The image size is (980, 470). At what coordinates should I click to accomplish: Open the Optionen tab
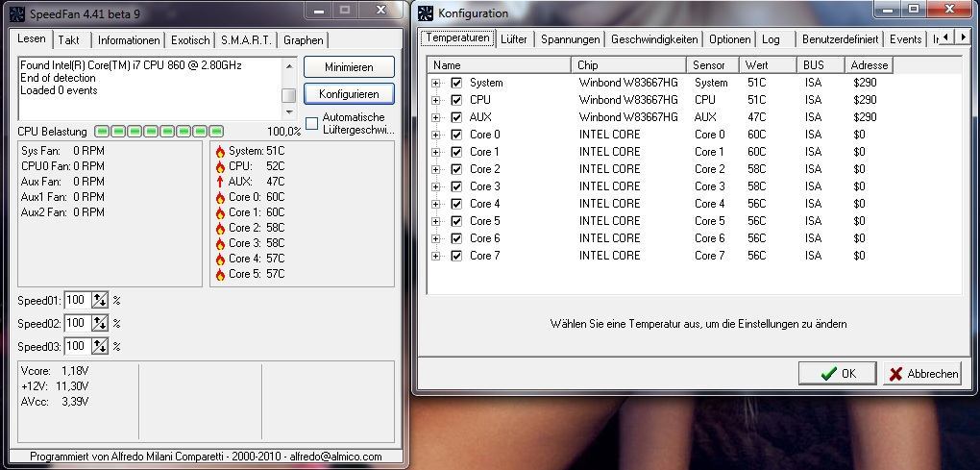point(729,38)
